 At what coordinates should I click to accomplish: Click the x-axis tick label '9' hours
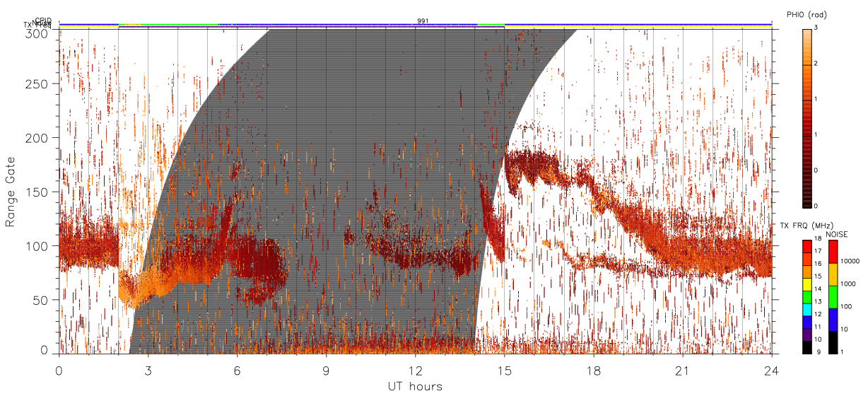[327, 370]
